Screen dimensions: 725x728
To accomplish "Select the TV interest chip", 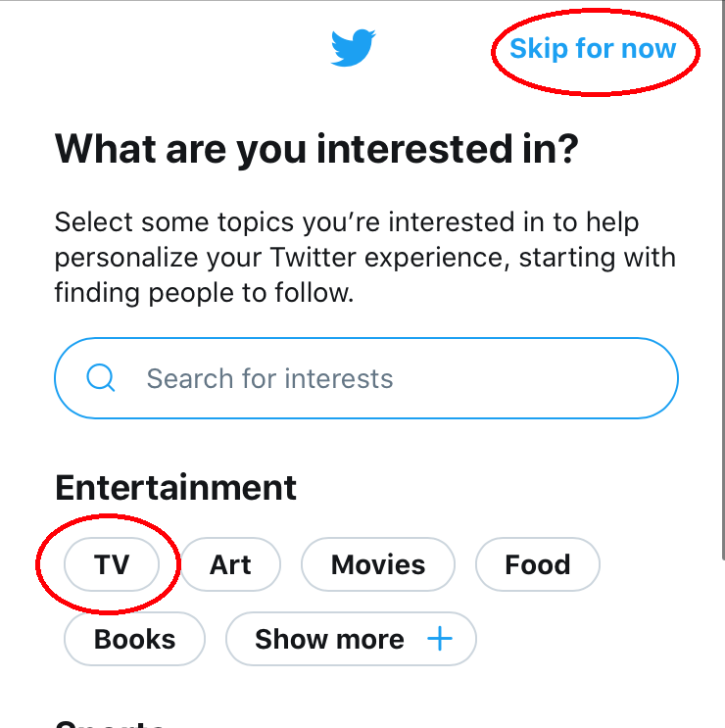I will click(112, 564).
